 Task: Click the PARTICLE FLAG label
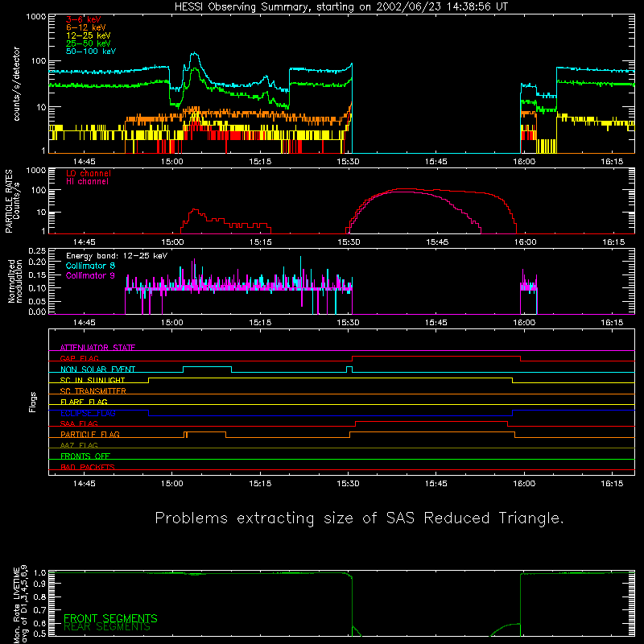90,434
